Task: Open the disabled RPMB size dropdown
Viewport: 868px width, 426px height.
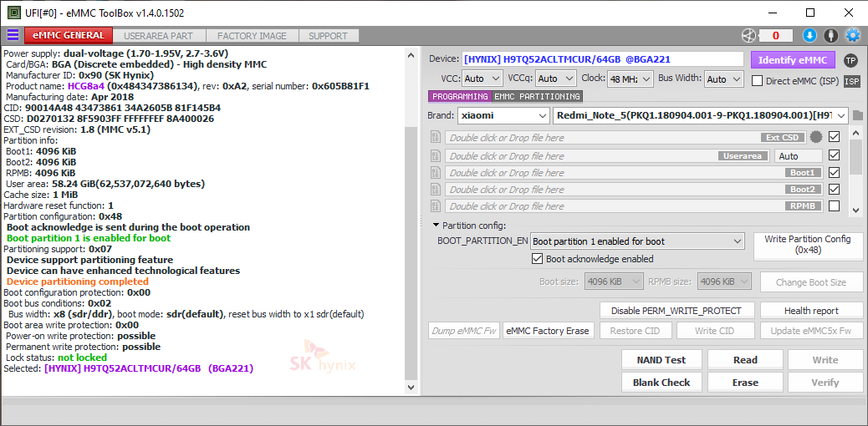Action: (724, 281)
